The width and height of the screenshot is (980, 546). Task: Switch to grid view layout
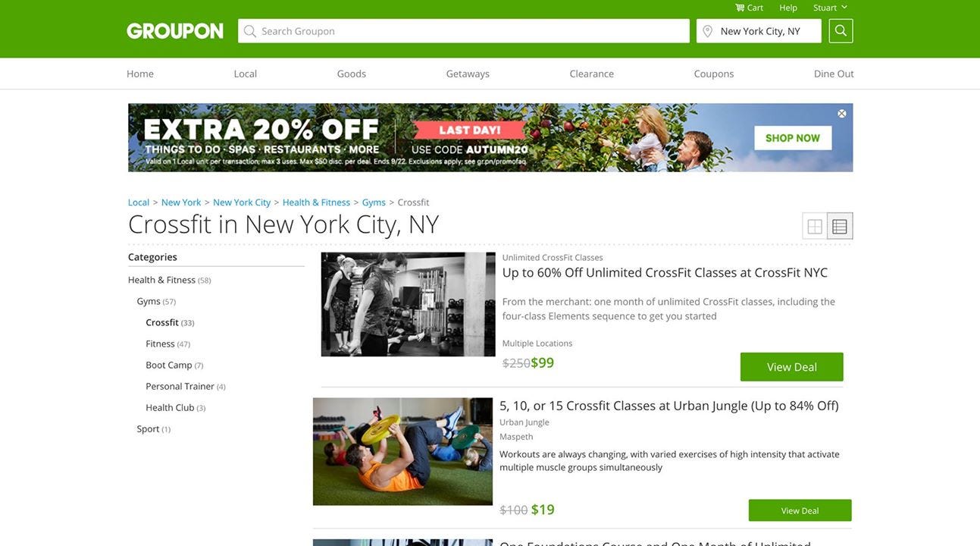815,226
